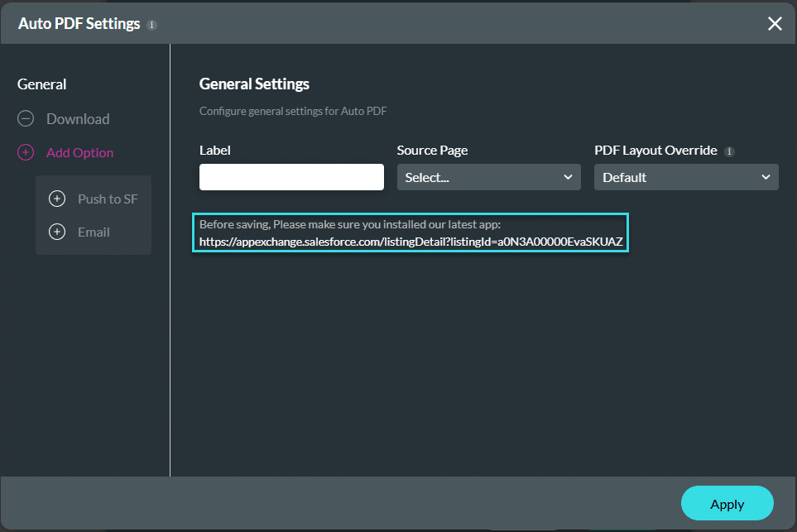This screenshot has width=797, height=532.
Task: Choose the Add Option text
Action: coord(80,152)
